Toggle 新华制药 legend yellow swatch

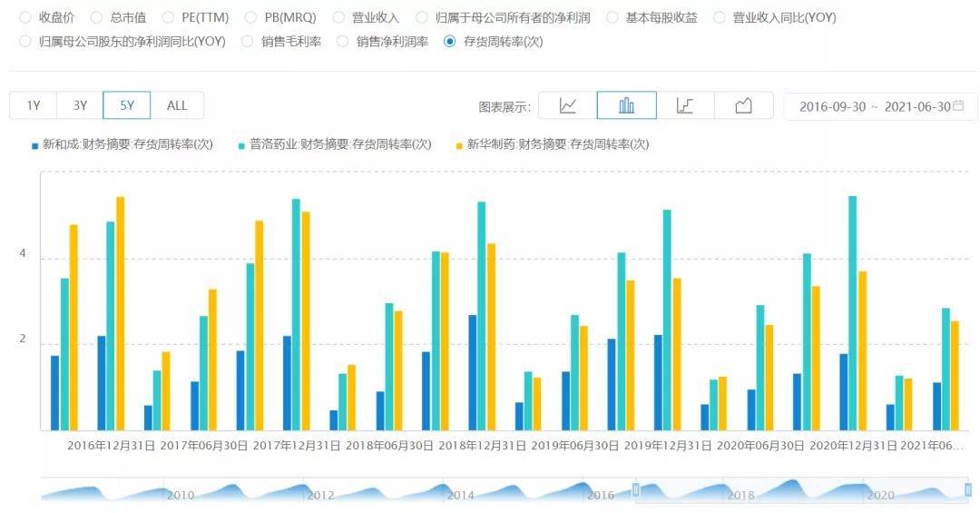tap(459, 146)
